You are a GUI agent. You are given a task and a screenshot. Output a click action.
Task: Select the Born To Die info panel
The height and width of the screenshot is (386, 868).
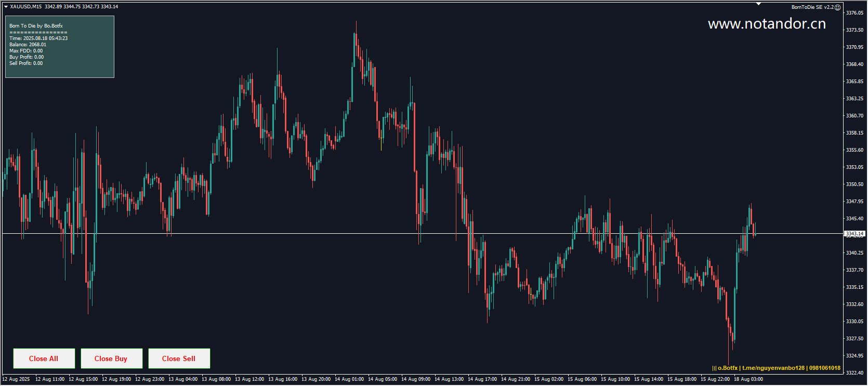click(60, 47)
